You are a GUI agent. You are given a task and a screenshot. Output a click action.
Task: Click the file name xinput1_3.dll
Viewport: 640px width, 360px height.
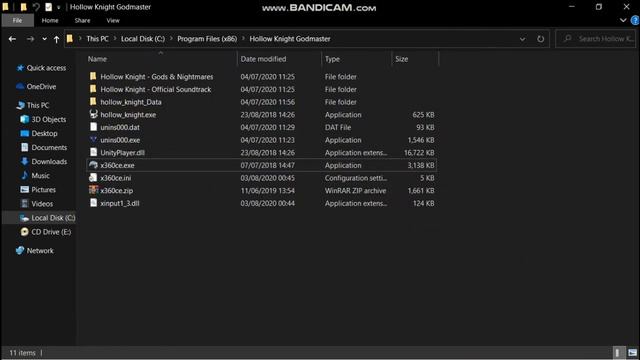(x=120, y=203)
